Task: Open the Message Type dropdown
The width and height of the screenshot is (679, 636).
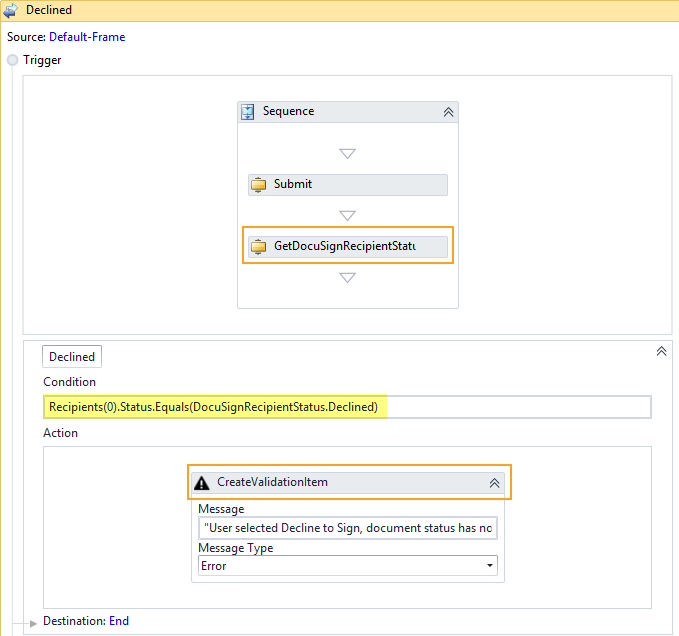Action: [x=489, y=566]
